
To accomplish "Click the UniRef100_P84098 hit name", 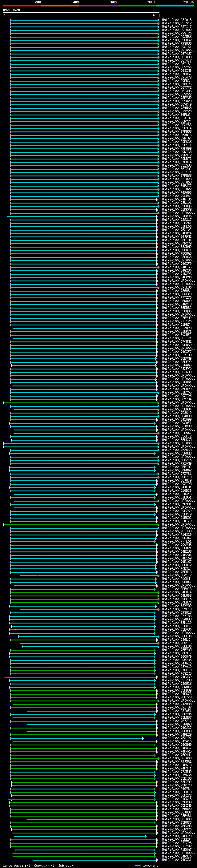I will click(x=177, y=416).
